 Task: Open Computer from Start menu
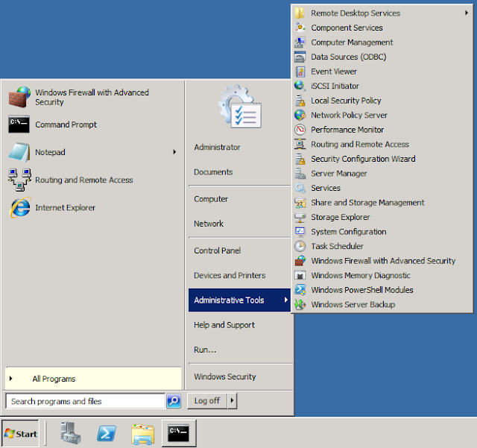[x=211, y=199]
